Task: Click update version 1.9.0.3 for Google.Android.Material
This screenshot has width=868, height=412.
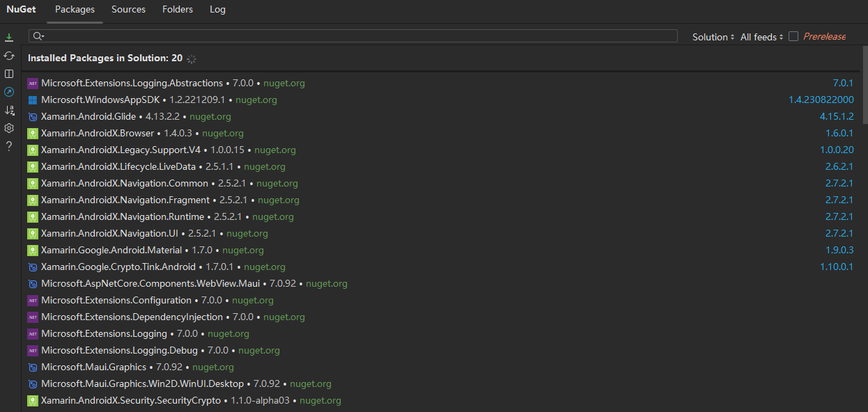Action: click(839, 250)
